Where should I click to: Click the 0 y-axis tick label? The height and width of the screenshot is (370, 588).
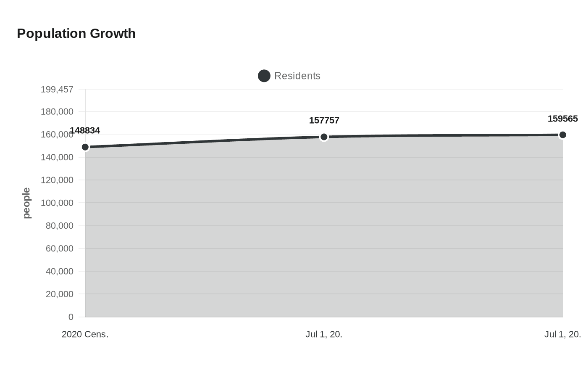coord(71,317)
